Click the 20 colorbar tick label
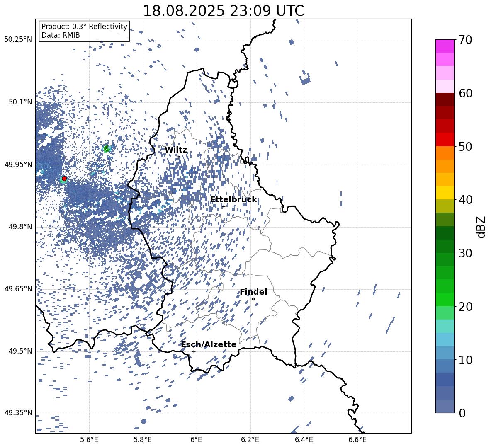Image resolution: width=491 pixels, height=448 pixels. (465, 306)
